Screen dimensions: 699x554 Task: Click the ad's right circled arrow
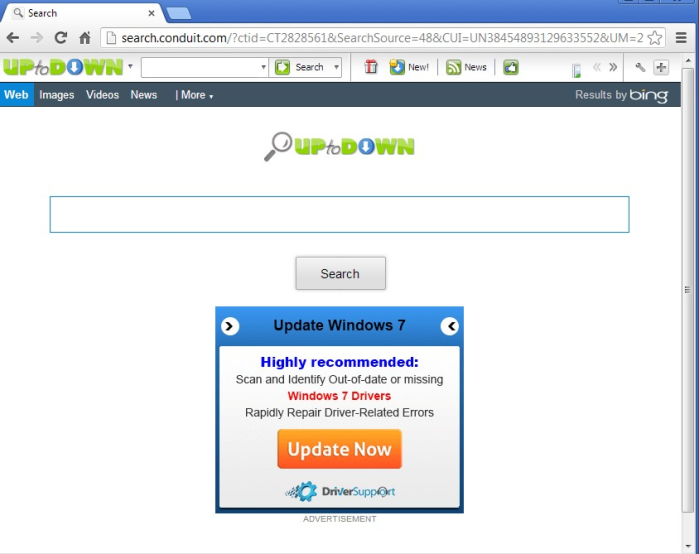click(450, 326)
